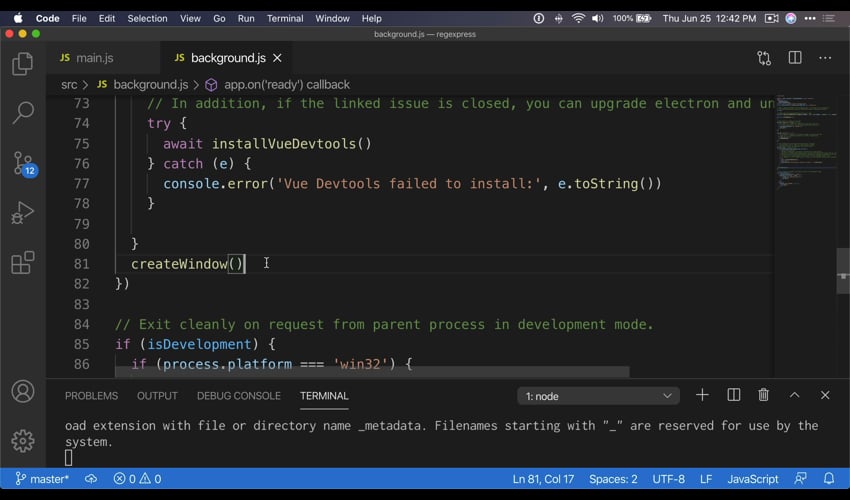Click the terminal input cursor area
850x500 pixels.
click(x=68, y=458)
